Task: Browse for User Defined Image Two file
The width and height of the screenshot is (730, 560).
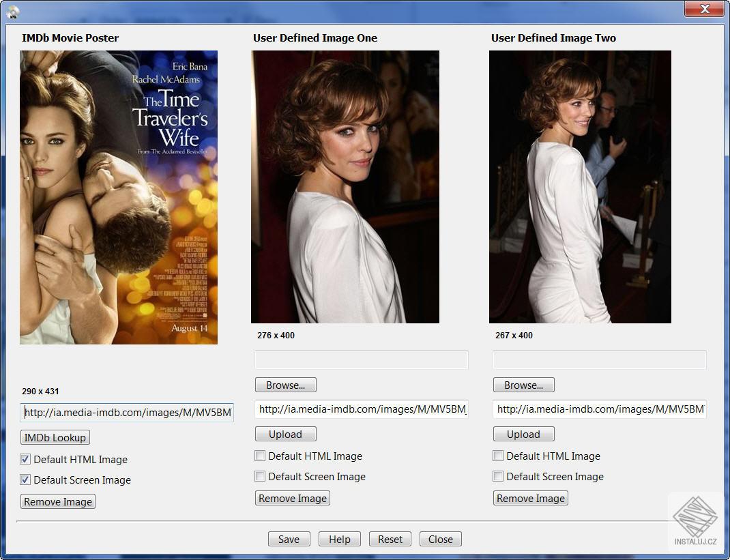Action: [523, 384]
